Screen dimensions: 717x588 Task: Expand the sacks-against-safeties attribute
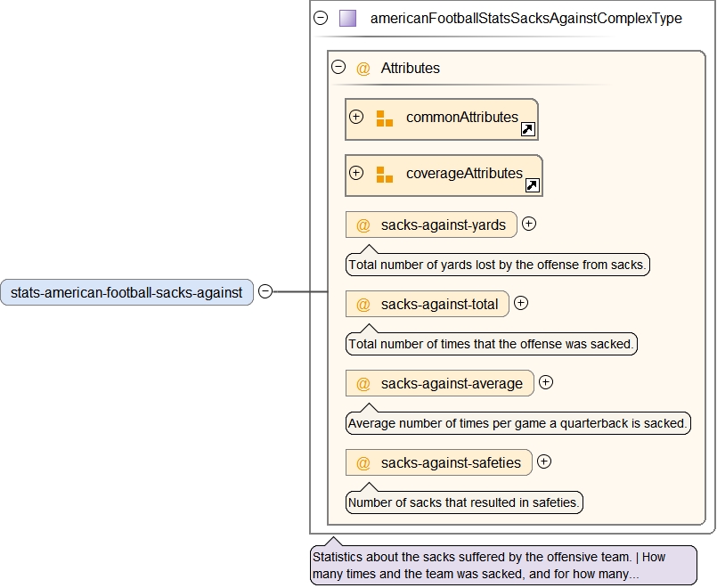pos(544,461)
